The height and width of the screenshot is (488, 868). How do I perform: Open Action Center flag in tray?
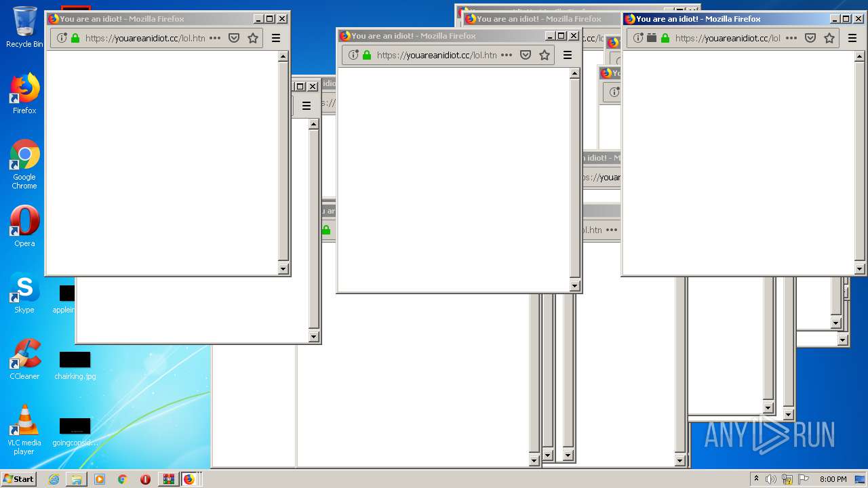pos(804,479)
